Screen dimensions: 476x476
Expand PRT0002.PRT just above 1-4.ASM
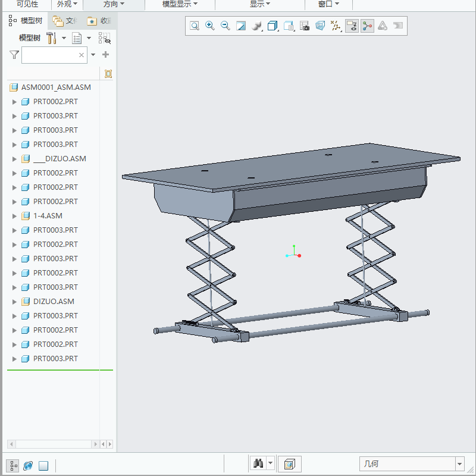tap(14, 202)
